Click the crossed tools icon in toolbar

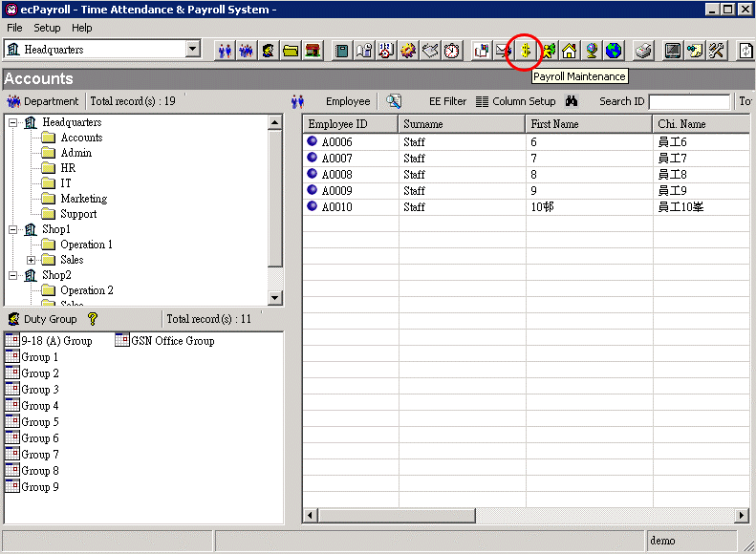[x=717, y=51]
